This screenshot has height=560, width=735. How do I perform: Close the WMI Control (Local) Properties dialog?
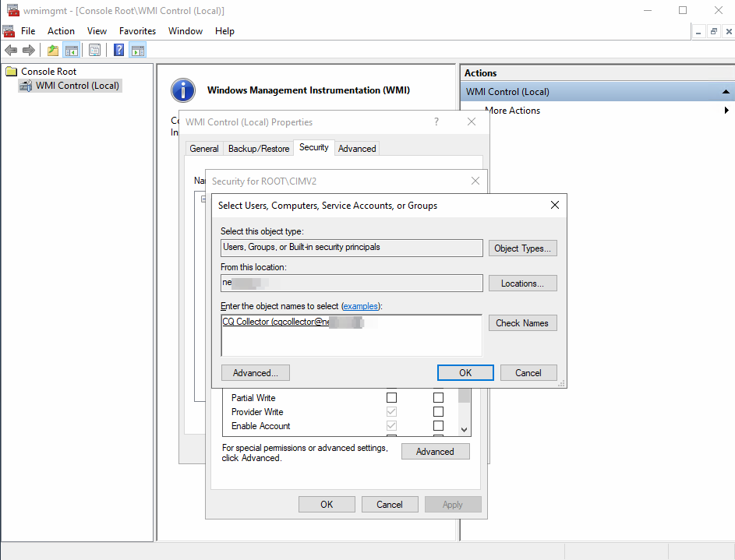point(472,122)
